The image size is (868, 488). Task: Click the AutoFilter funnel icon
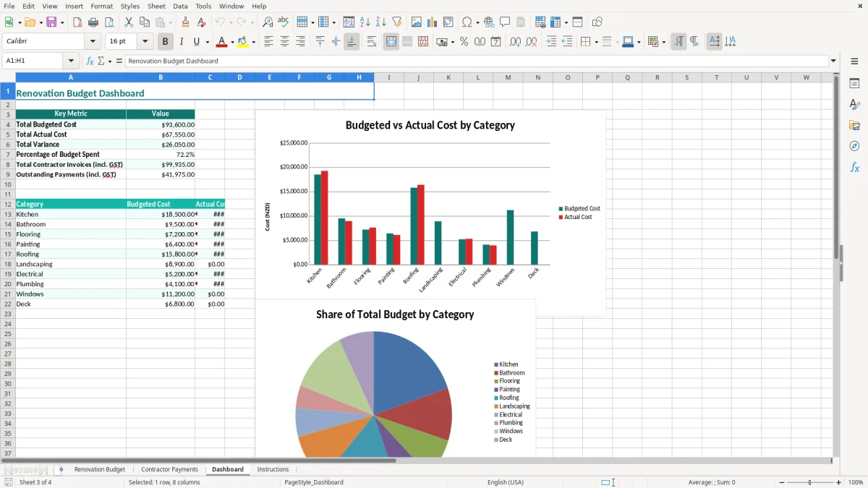pyautogui.click(x=396, y=22)
